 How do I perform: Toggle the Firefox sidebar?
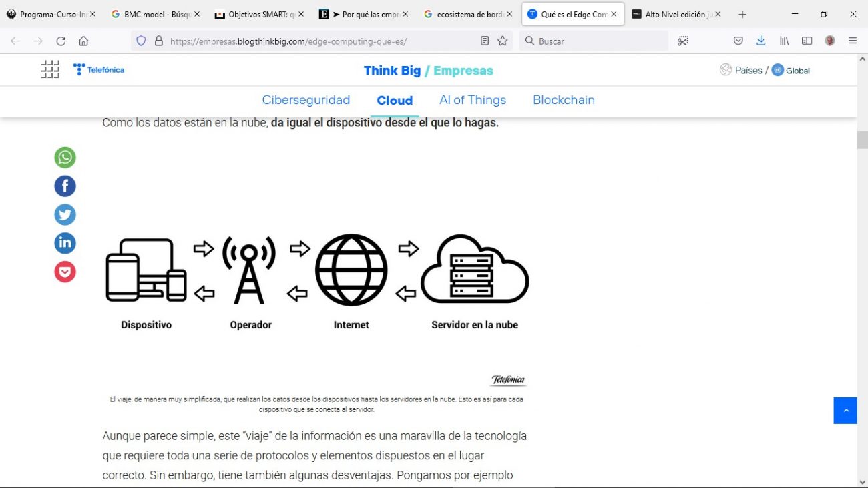tap(807, 41)
